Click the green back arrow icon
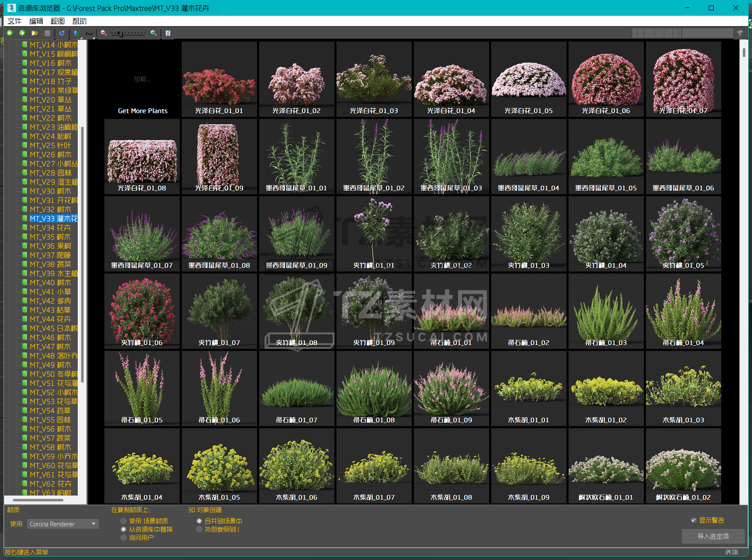 pos(10,33)
